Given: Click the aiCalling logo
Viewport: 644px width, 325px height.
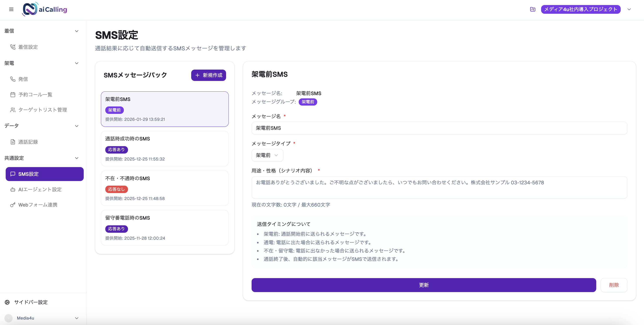Looking at the screenshot, I should [44, 9].
